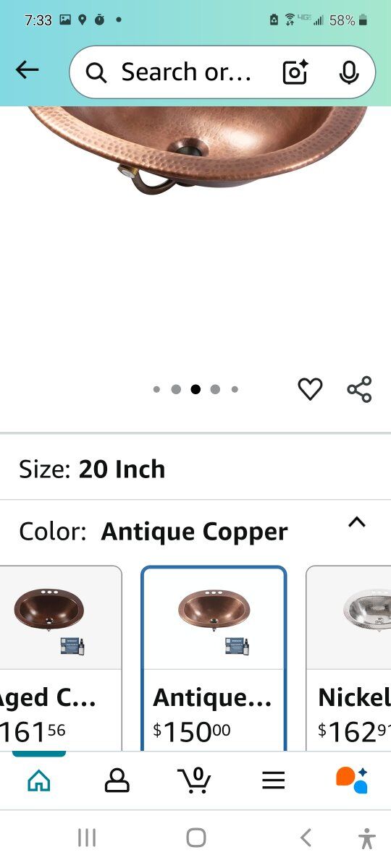Viewport: 391px width, 868px height.
Task: Open the Size 20 Inch selector
Action: (195, 469)
